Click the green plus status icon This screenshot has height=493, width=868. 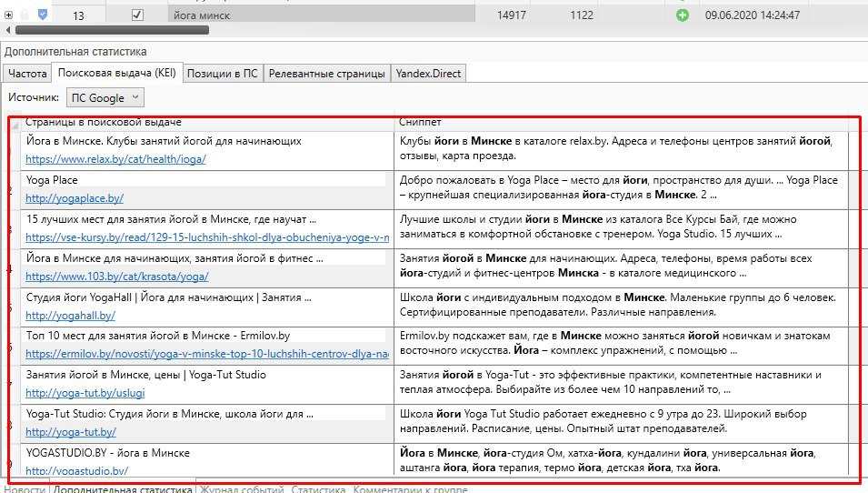[x=682, y=15]
